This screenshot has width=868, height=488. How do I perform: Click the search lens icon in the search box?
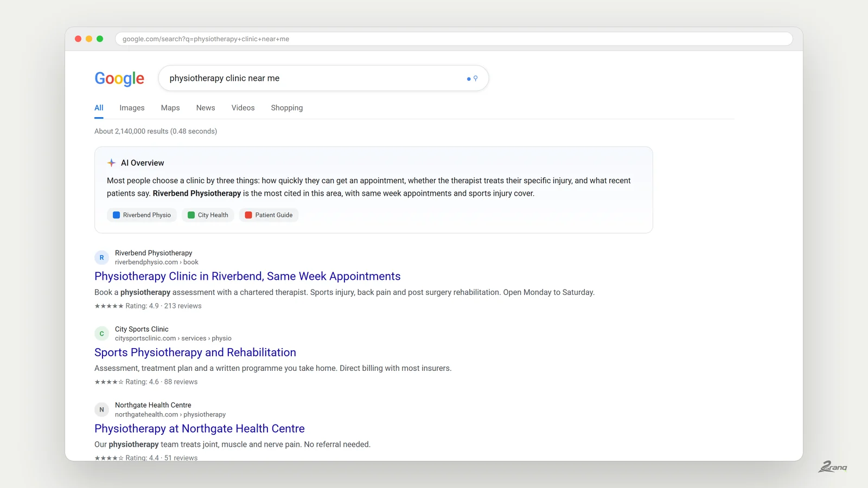point(475,79)
